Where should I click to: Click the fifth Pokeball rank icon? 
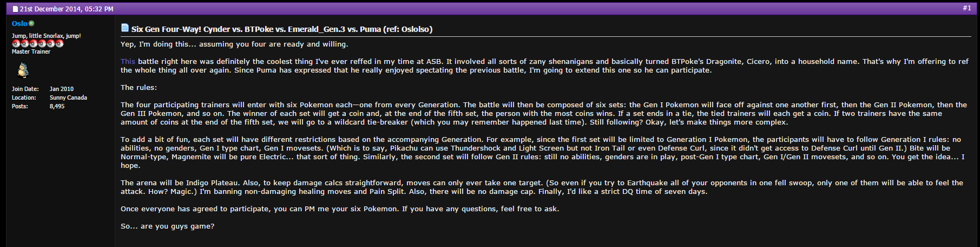coord(51,43)
